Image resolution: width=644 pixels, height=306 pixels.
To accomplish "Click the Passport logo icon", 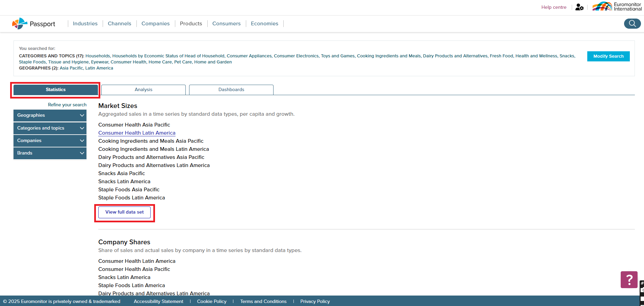I will click(20, 24).
